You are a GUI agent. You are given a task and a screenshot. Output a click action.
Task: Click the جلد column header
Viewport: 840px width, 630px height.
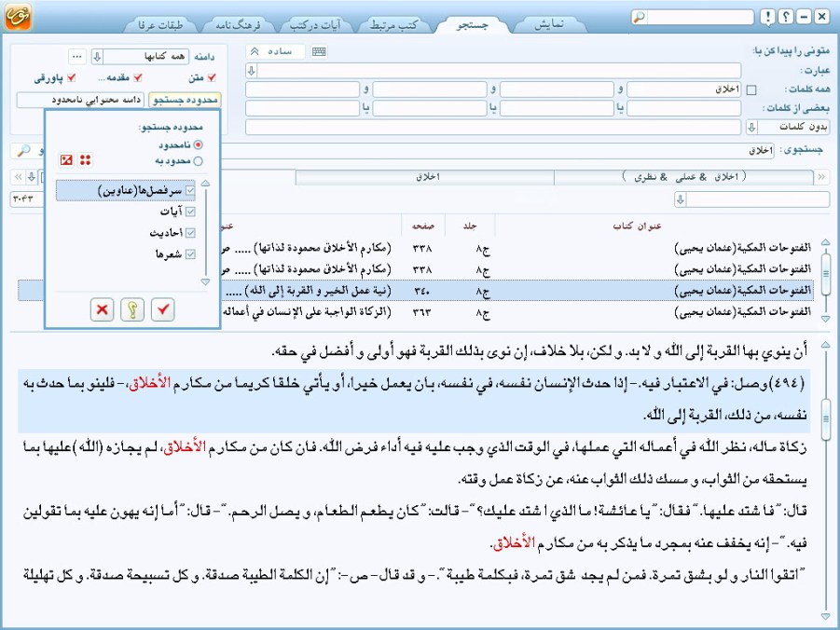pos(470,226)
